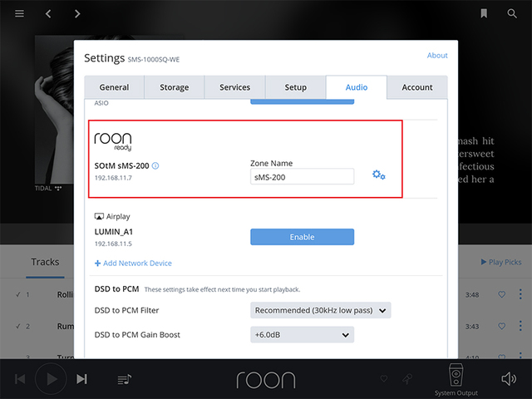Go back with the left arrow
The width and height of the screenshot is (532, 399).
tap(48, 13)
